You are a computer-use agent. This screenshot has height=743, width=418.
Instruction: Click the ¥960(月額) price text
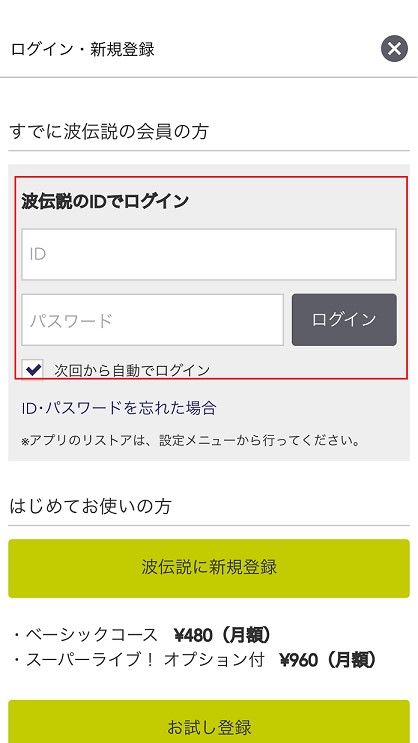(x=328, y=660)
